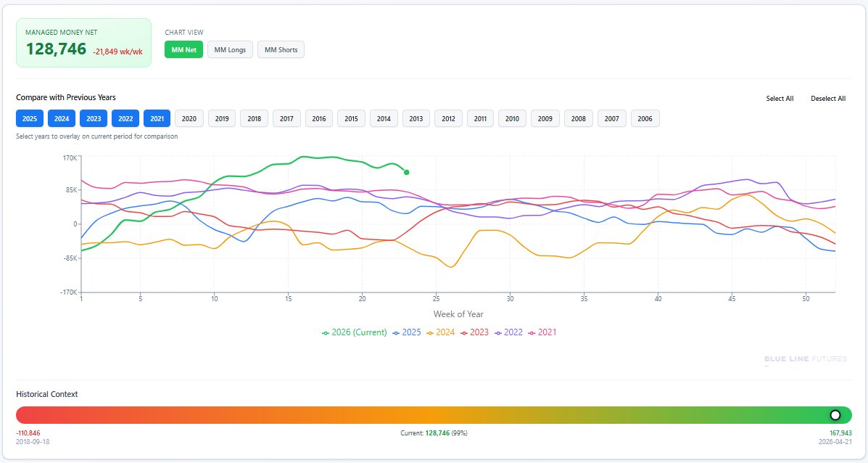Click the historical high value 167,943
Screen dimensions: 868x463
840,433
